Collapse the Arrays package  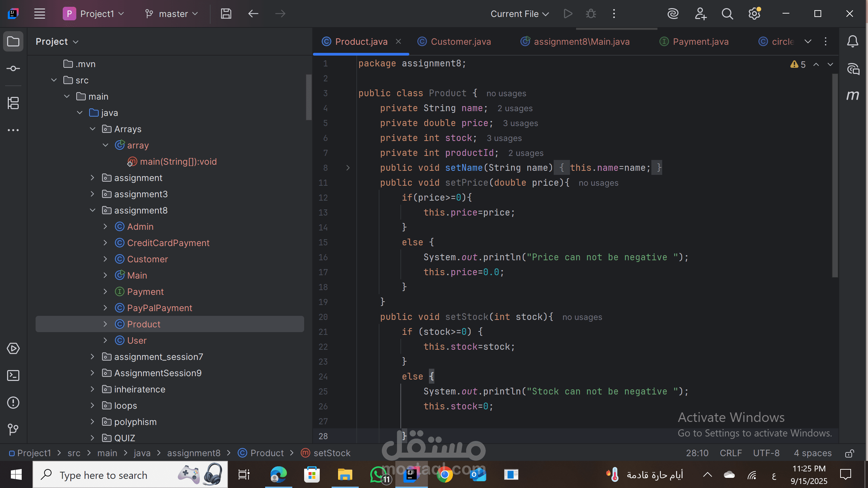point(93,129)
